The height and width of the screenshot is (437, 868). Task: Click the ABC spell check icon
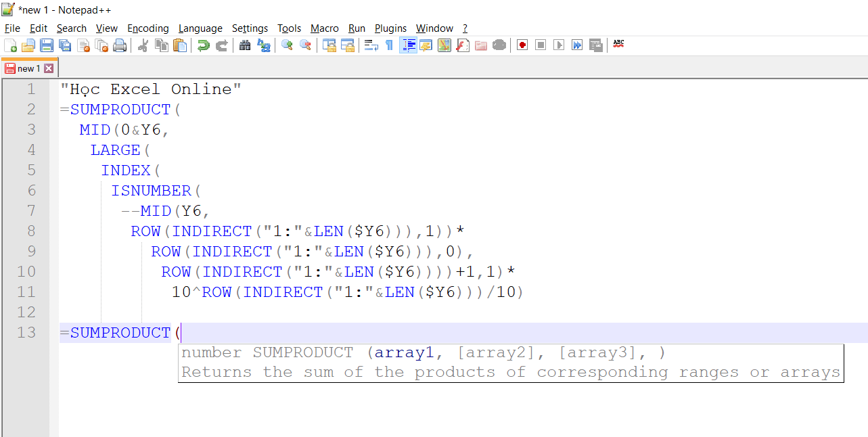tap(618, 45)
